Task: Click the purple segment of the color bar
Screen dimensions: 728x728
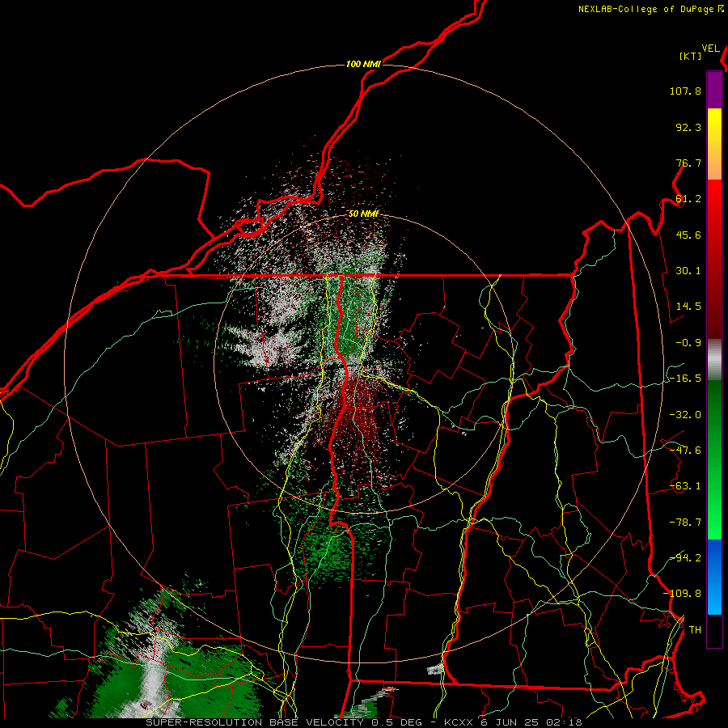Action: tap(714, 90)
